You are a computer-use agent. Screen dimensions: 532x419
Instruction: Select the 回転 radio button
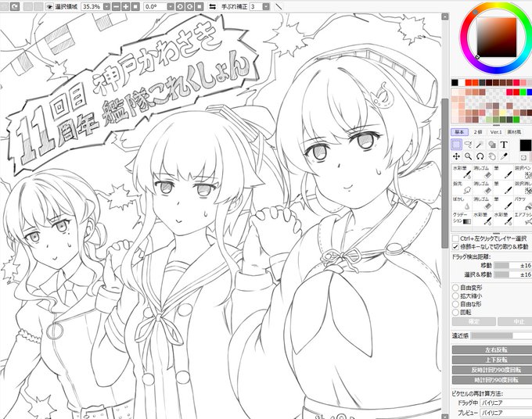[x=455, y=312]
